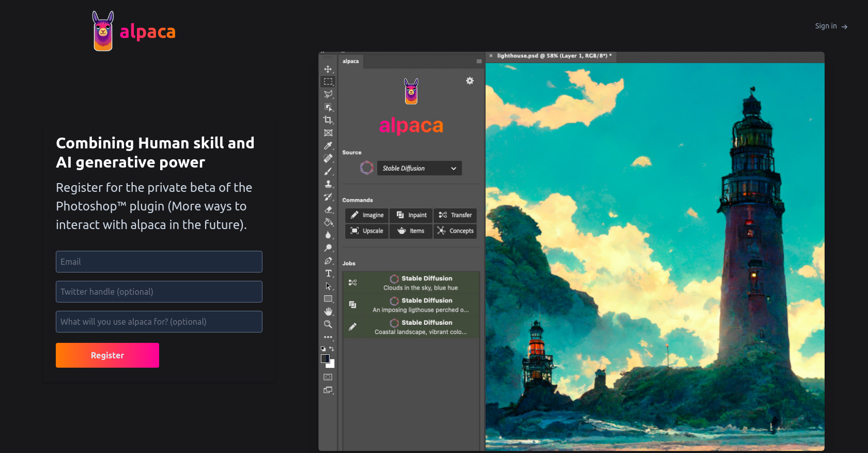
Task: Pick the Eyedropper tool
Action: tap(328, 146)
